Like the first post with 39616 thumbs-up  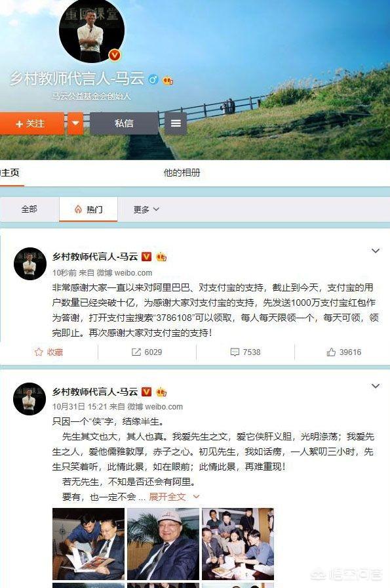click(x=344, y=352)
